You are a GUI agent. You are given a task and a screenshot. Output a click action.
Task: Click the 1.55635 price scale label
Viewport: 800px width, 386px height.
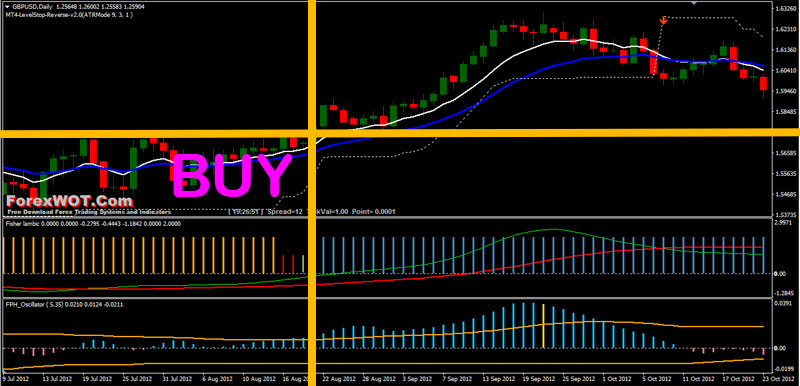click(x=786, y=174)
